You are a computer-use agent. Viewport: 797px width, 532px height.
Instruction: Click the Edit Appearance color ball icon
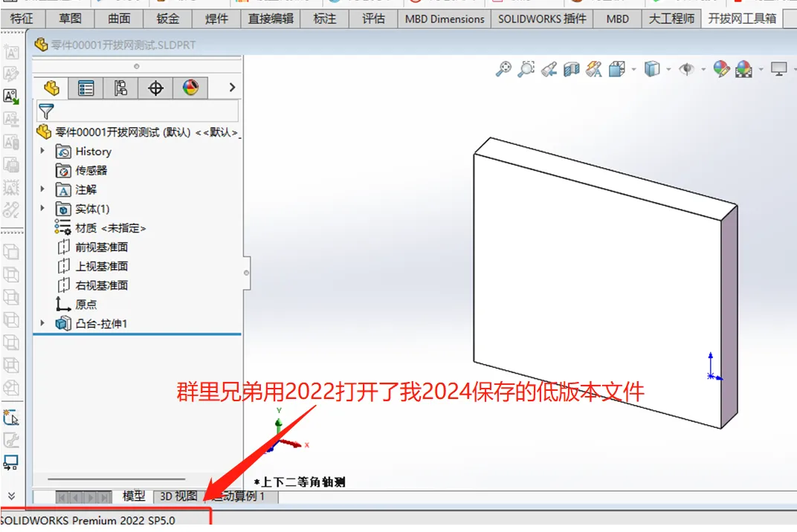pyautogui.click(x=721, y=68)
